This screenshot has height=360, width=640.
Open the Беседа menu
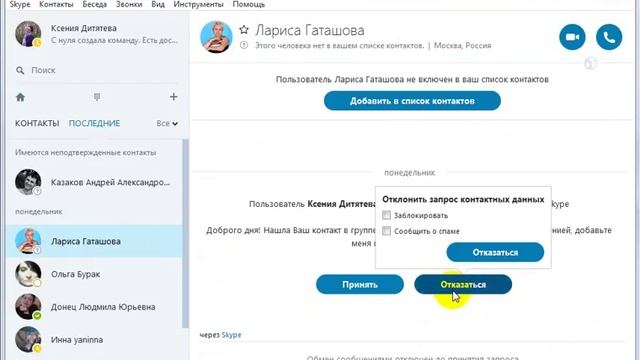[x=94, y=4]
